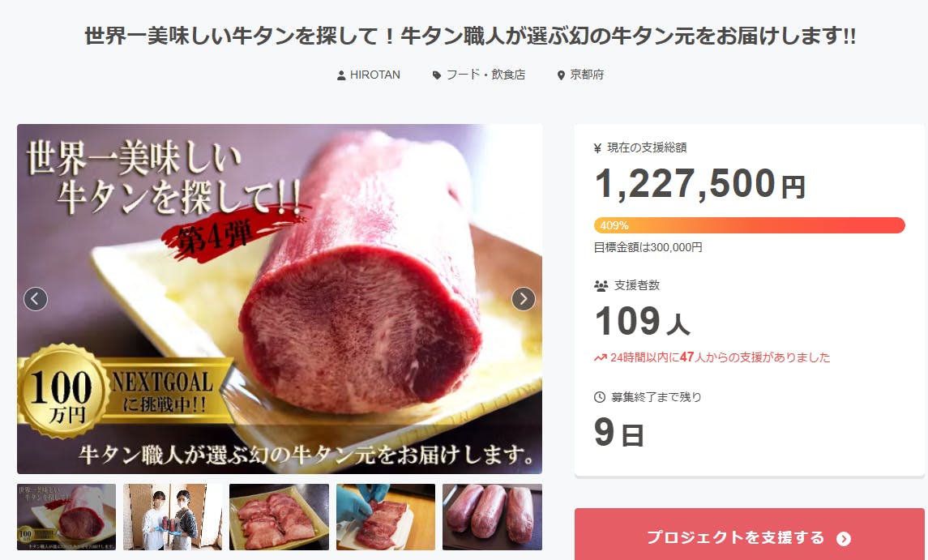
Task: Select thumbnail with blue-gloved hands cutting
Action: 385,517
